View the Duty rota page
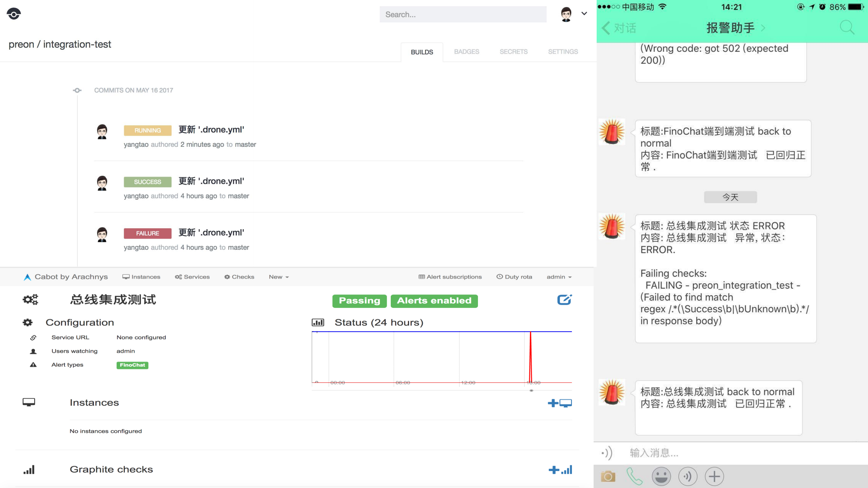Screen dimensions: 868x488 (514, 276)
